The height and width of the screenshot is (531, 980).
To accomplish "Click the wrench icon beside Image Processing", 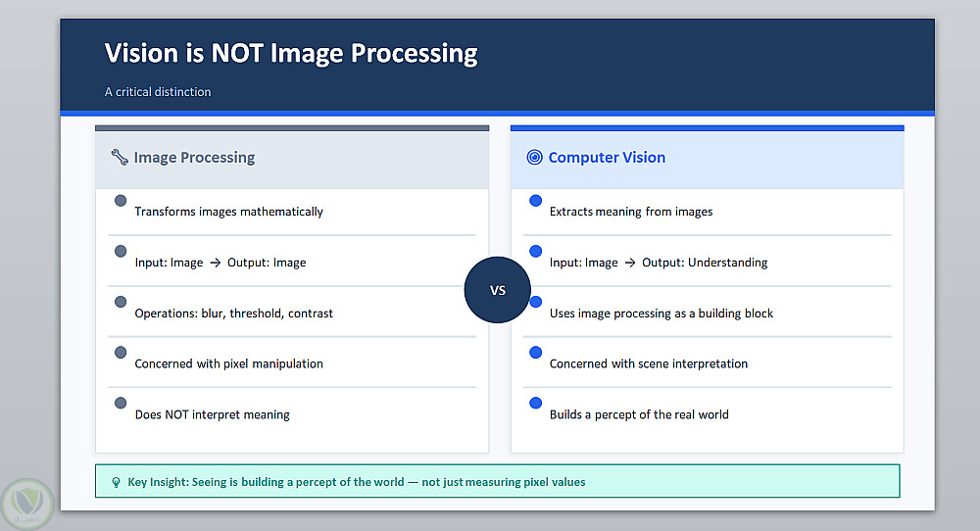I will coord(120,157).
